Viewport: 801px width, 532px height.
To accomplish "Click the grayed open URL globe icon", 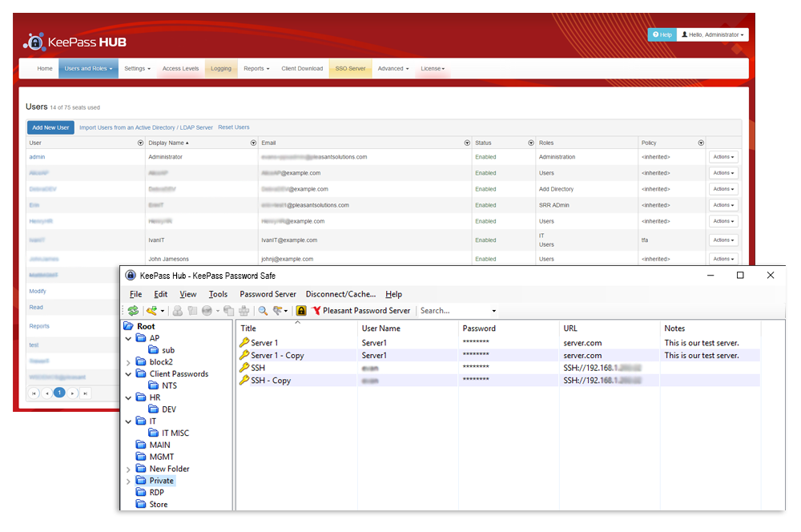I will 207,311.
